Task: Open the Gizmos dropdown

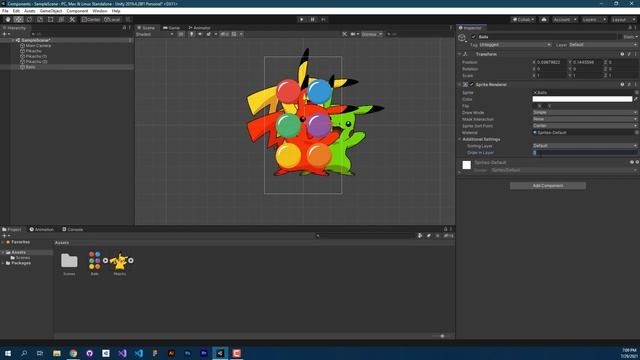Action: [x=371, y=34]
